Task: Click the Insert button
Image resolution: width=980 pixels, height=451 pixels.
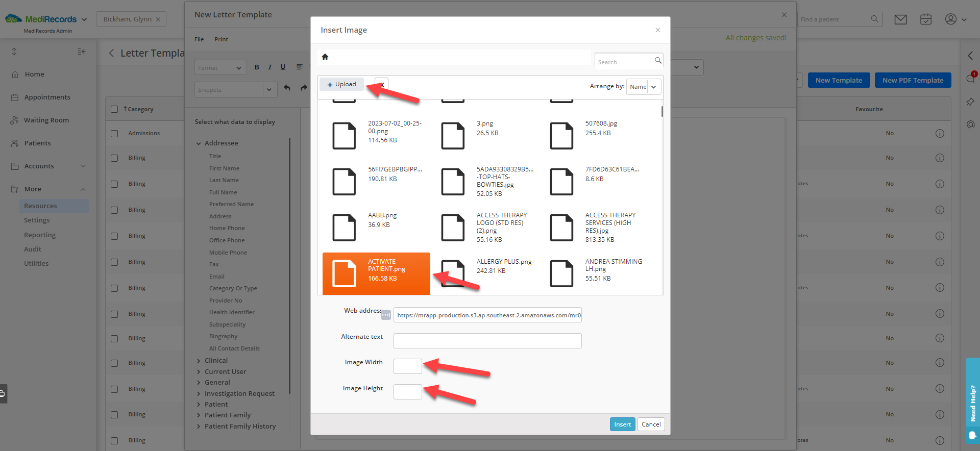Action: tap(622, 424)
